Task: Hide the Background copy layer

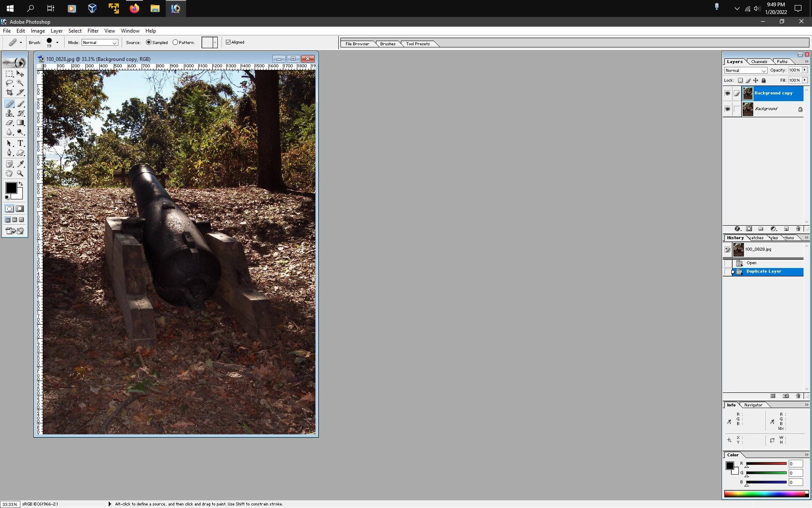Action: pos(727,94)
